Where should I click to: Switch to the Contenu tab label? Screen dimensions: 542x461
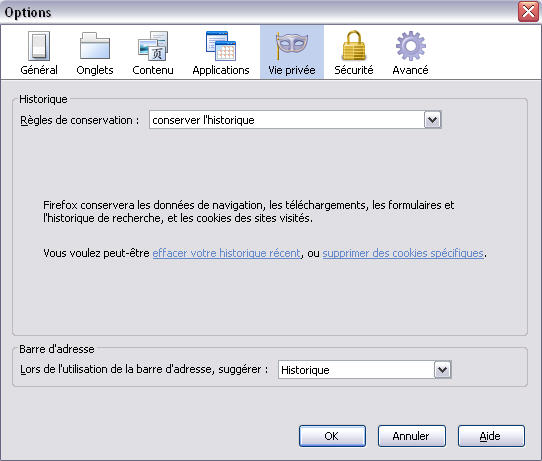point(153,70)
